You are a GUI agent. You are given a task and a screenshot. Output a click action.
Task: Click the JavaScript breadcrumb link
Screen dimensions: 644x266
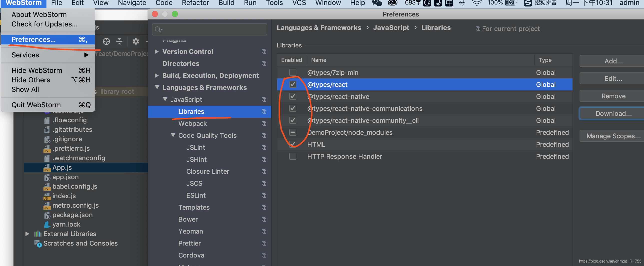[x=391, y=28]
